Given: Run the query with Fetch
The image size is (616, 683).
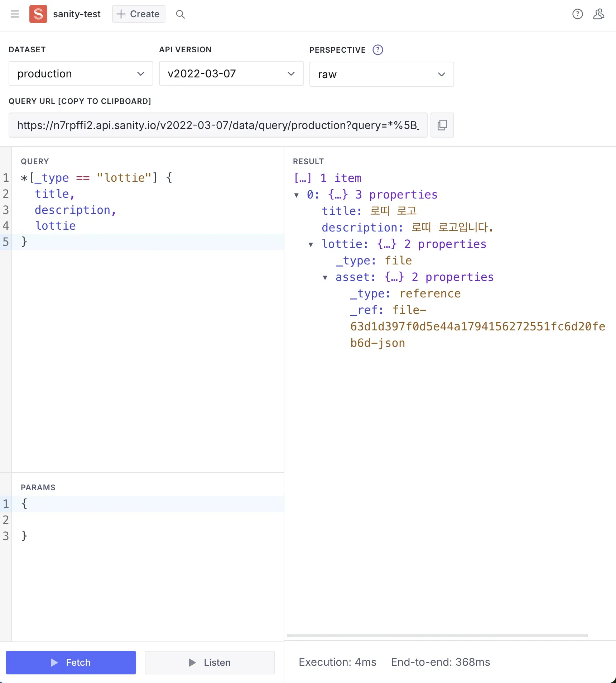Looking at the screenshot, I should [x=71, y=662].
